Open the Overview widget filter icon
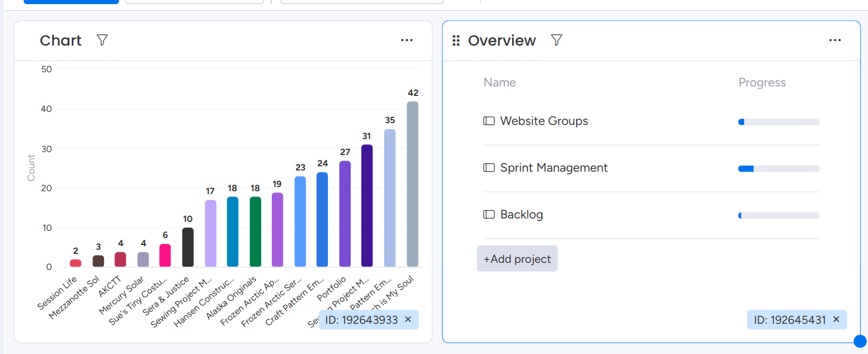868x354 pixels. pyautogui.click(x=557, y=40)
